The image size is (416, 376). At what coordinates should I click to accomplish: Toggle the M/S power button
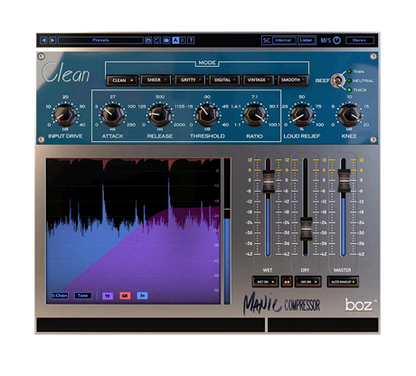pyautogui.click(x=337, y=40)
